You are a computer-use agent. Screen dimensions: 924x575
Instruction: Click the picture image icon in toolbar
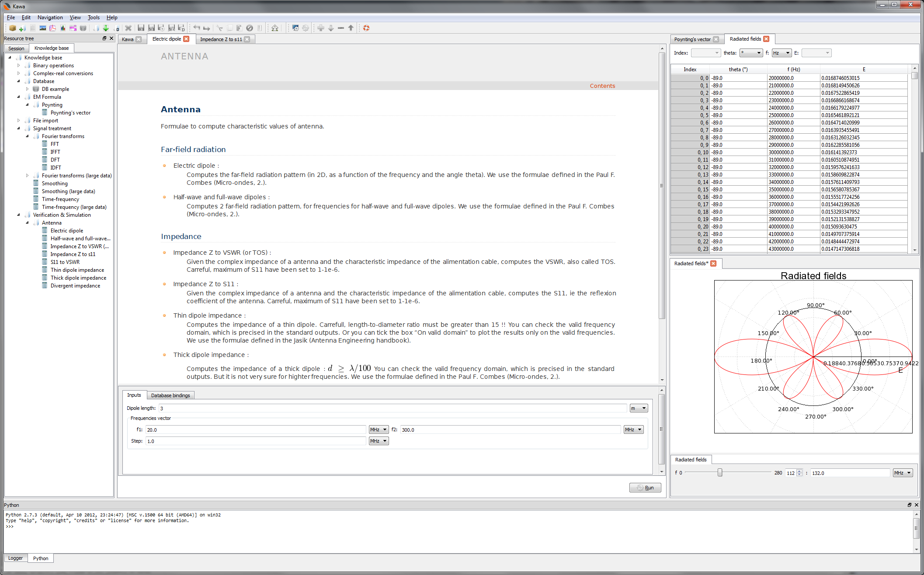tap(43, 28)
